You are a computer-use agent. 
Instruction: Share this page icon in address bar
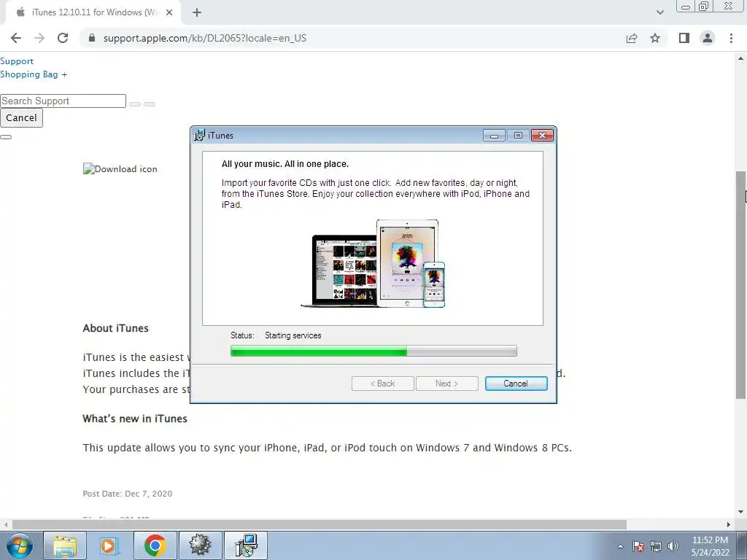click(632, 38)
